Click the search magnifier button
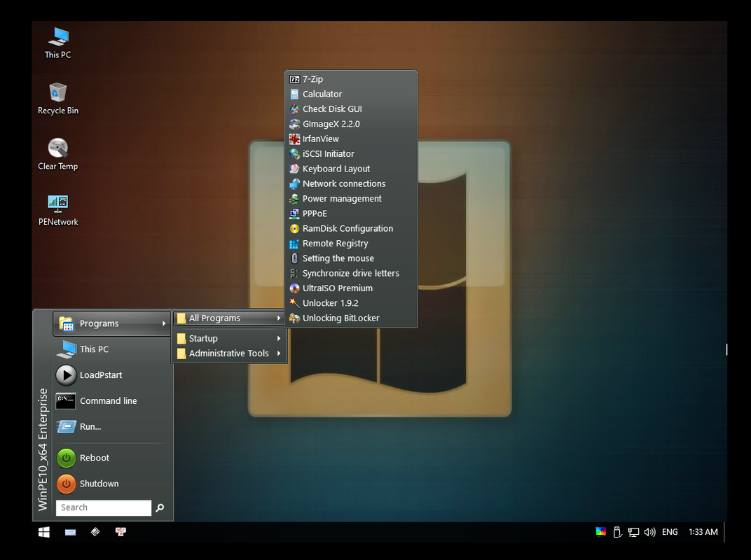Viewport: 751px width, 560px height. (x=160, y=507)
